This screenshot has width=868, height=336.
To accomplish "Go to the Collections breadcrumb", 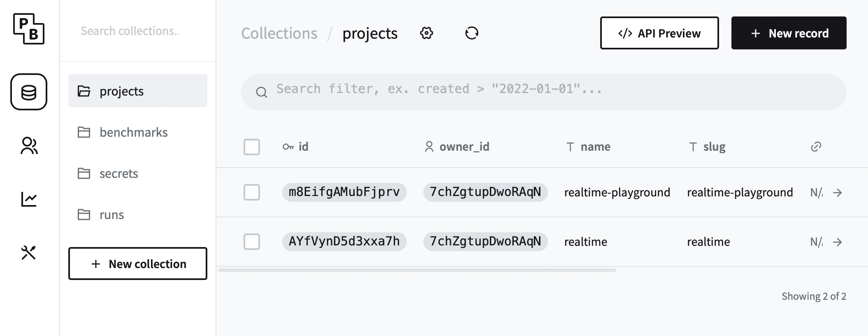I will pyautogui.click(x=279, y=33).
